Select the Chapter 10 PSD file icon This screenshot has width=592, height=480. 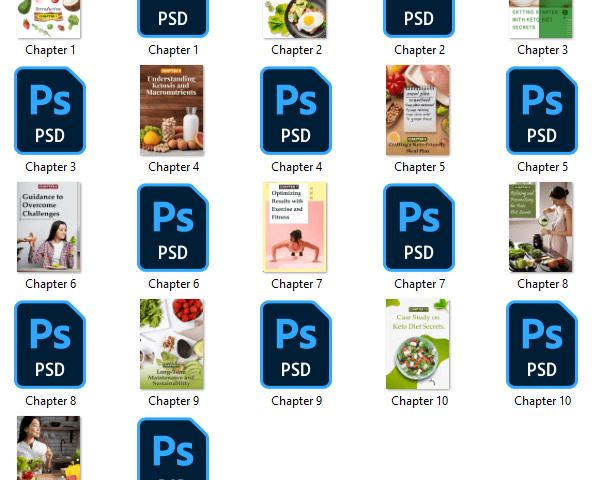(542, 344)
